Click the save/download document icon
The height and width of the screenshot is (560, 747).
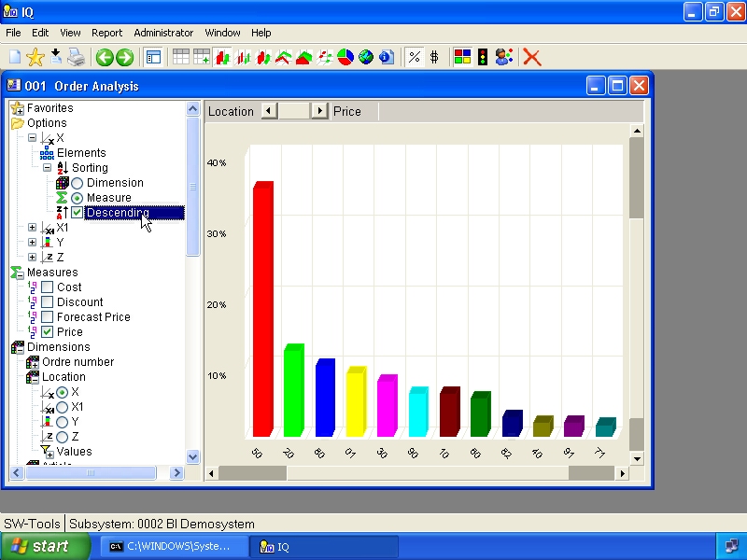pos(56,57)
